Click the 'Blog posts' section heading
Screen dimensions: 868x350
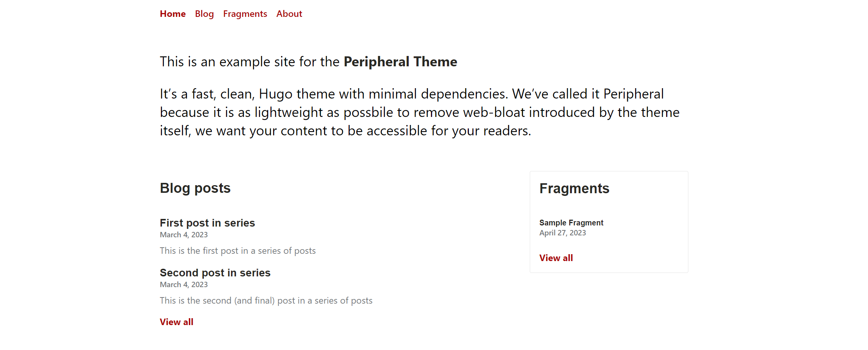195,188
